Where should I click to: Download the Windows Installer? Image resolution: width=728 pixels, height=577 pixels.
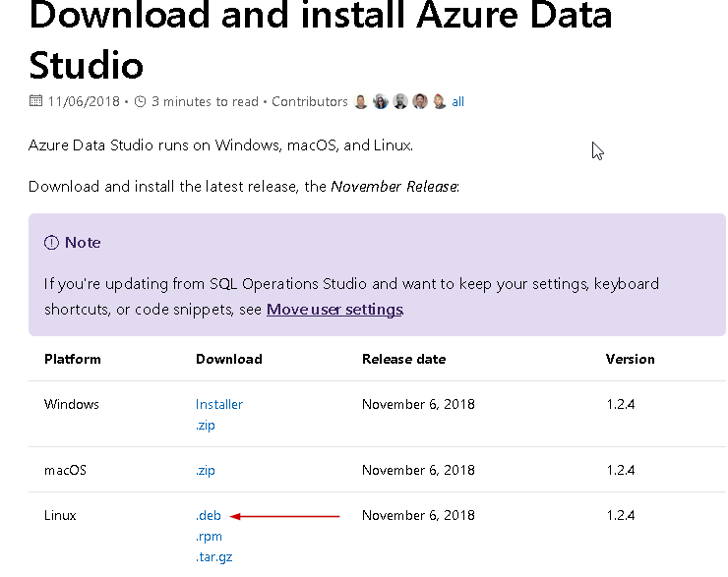click(x=219, y=404)
